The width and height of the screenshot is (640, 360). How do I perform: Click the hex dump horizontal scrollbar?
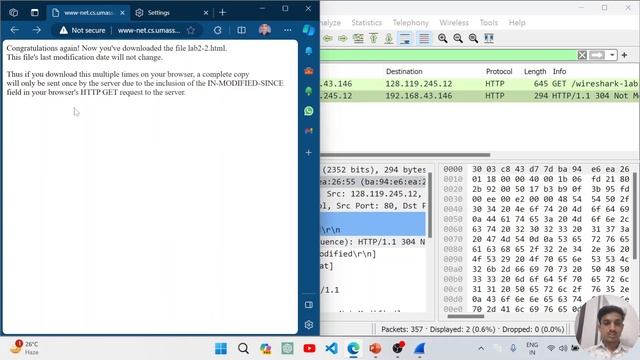[x=465, y=316]
